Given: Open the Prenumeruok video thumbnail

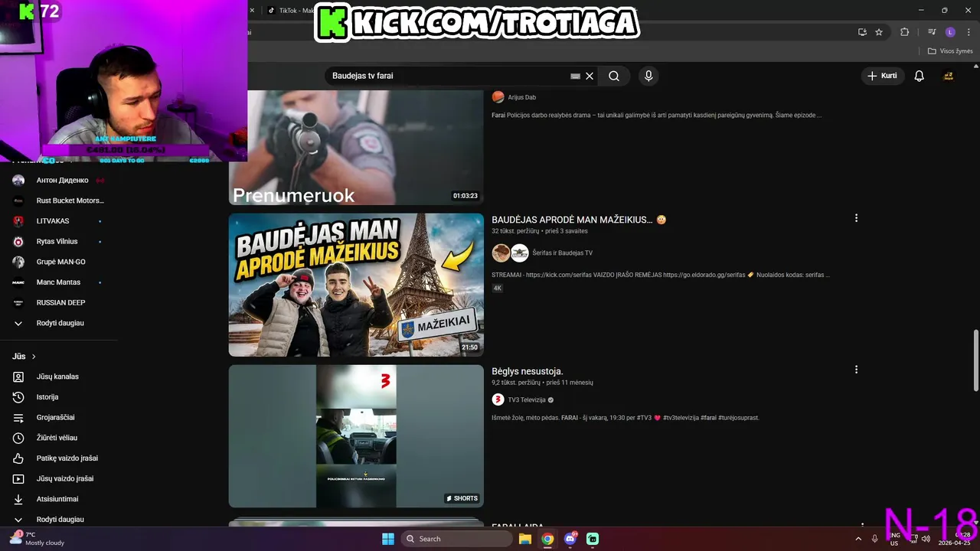Looking at the screenshot, I should point(356,148).
